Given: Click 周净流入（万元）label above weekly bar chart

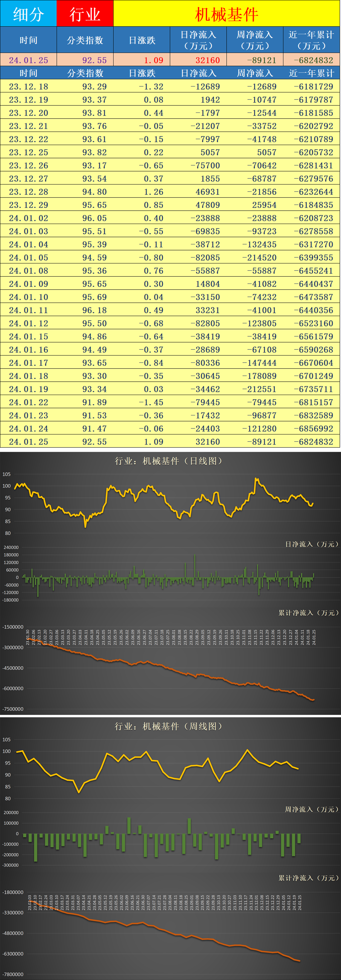Looking at the screenshot, I should (311, 809).
